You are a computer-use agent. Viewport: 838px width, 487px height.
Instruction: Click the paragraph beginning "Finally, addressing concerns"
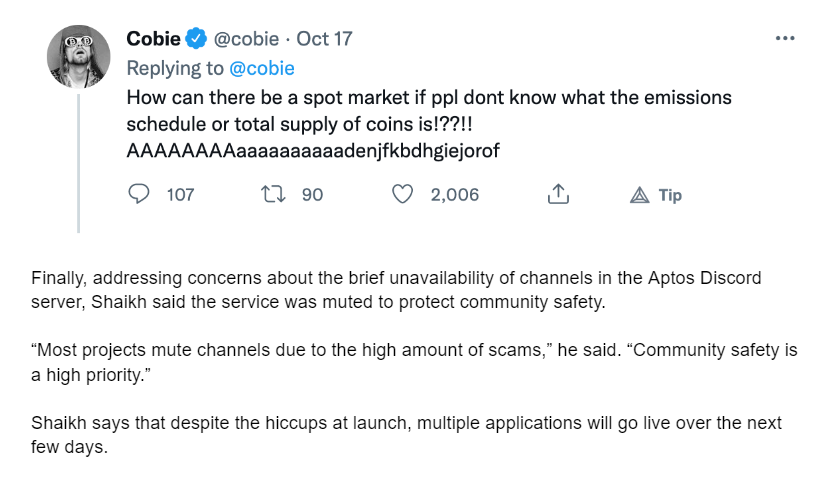point(396,290)
